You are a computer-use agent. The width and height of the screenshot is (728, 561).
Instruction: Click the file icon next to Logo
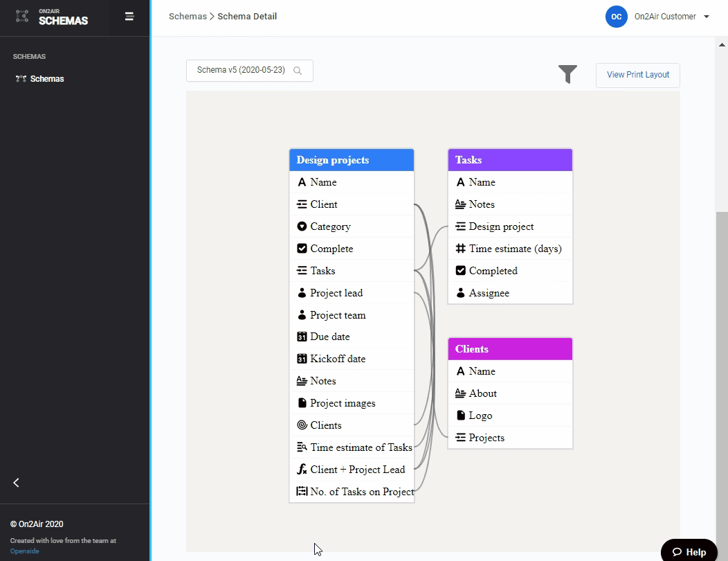[460, 416]
